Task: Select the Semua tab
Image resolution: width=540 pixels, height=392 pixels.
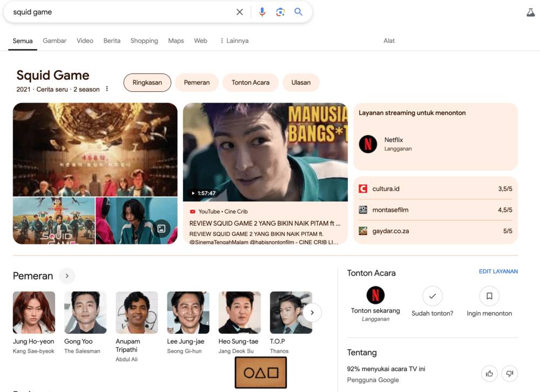Action: (23, 40)
